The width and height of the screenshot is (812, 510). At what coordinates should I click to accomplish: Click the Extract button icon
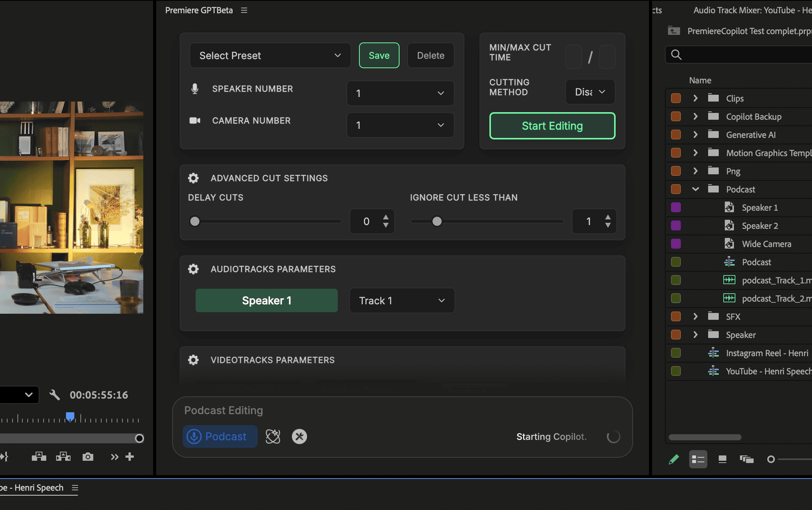[63, 457]
